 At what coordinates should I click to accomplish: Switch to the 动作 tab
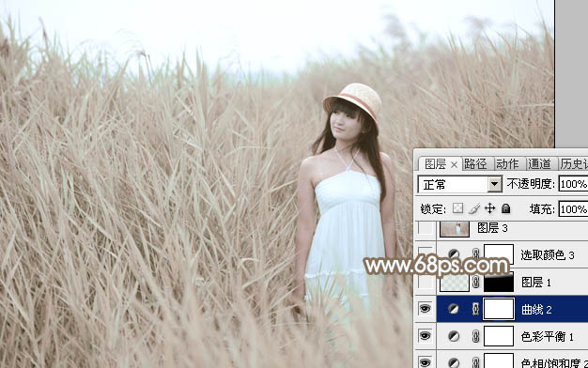(x=507, y=163)
